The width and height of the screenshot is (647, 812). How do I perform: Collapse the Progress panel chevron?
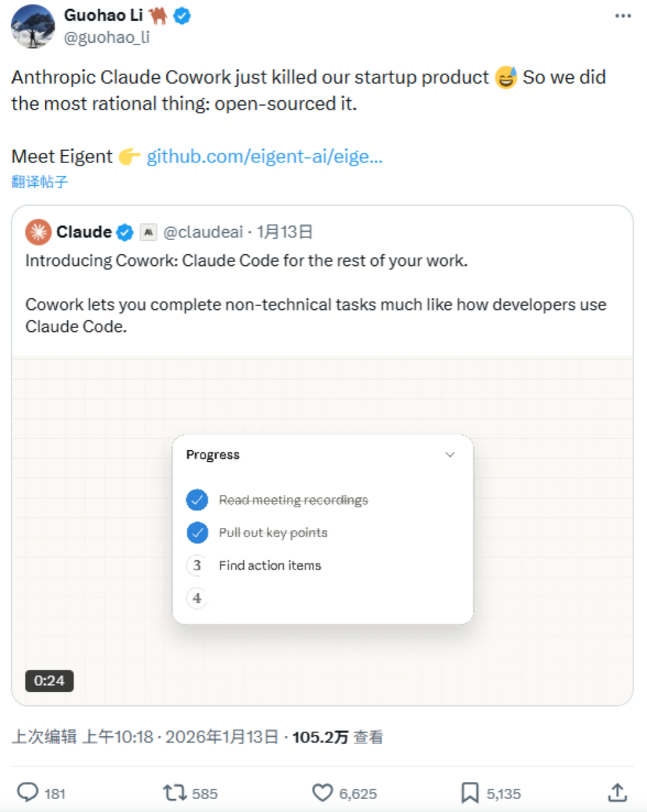[x=450, y=455]
